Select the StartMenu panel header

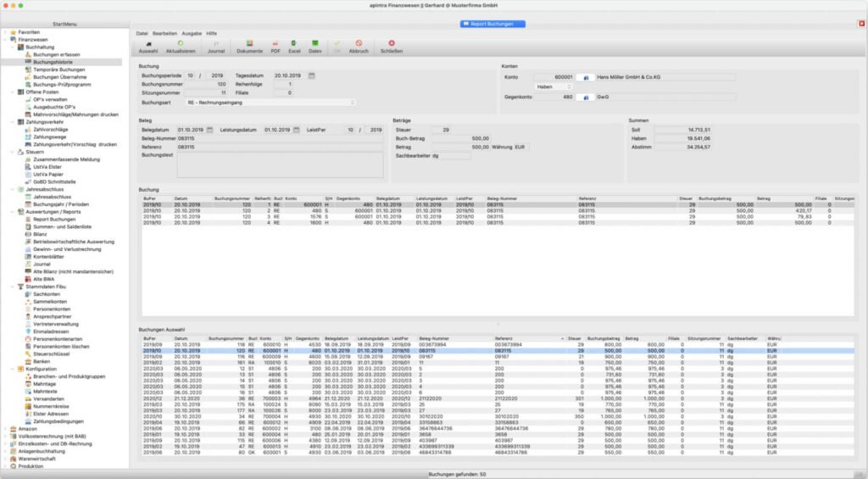point(64,25)
